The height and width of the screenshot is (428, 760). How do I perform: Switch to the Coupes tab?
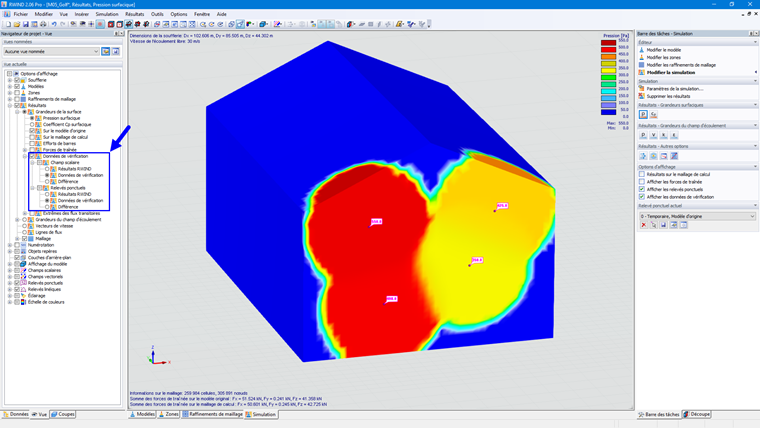63,414
